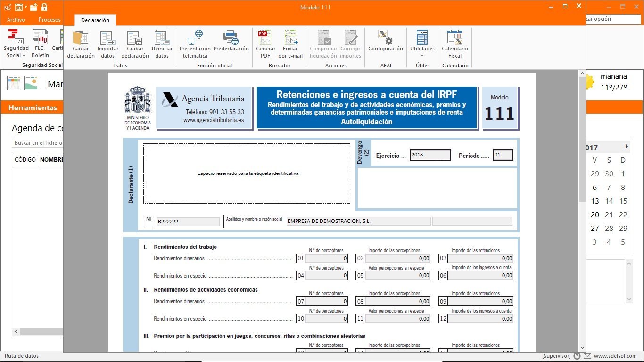
Task: Open Seguridad Social dropdown in main window
Action: [x=17, y=44]
